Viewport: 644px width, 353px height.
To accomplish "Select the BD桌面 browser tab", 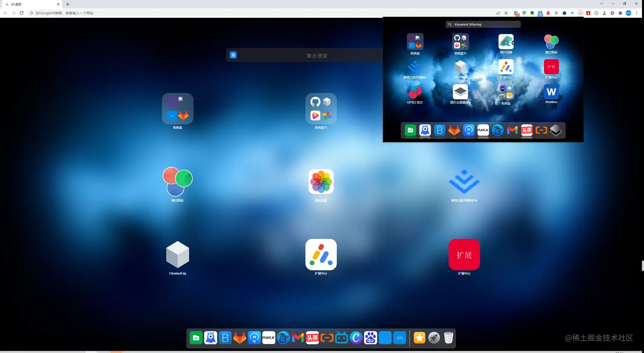I will point(31,4).
